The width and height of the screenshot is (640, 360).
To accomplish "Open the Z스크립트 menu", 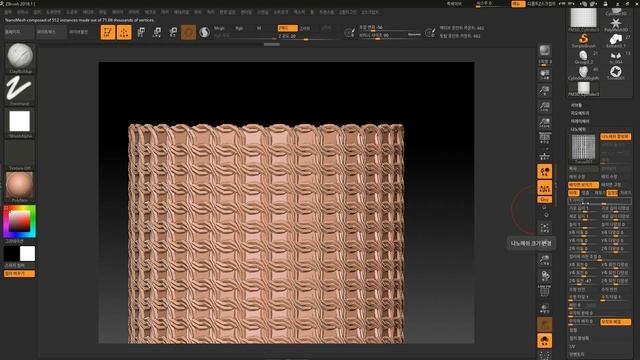I will coord(370,12).
